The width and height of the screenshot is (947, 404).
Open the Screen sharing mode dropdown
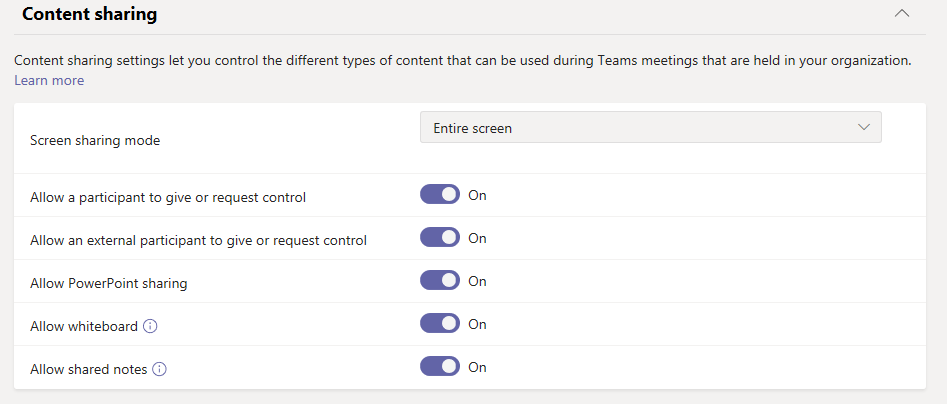pyautogui.click(x=650, y=128)
